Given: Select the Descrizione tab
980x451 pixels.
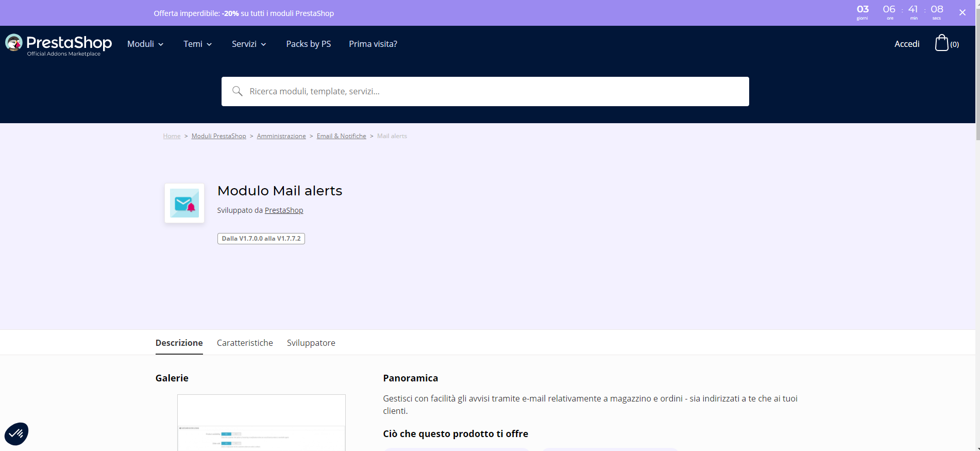Looking at the screenshot, I should click(x=179, y=343).
